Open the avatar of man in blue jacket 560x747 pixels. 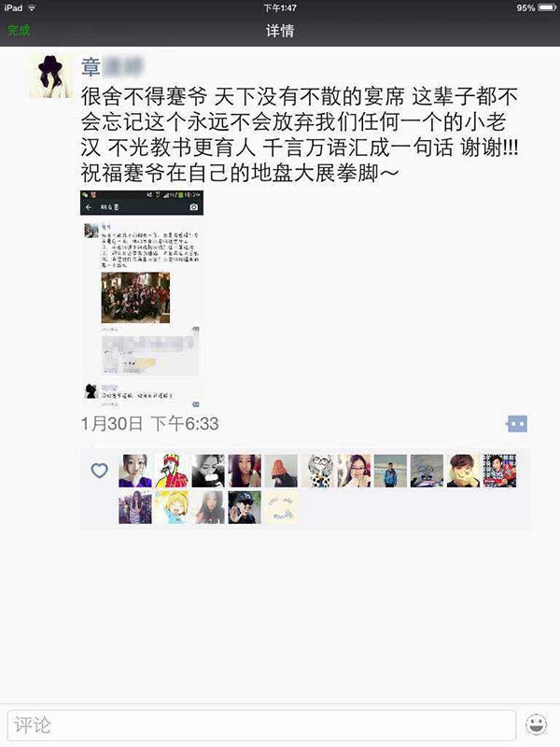[x=390, y=471]
